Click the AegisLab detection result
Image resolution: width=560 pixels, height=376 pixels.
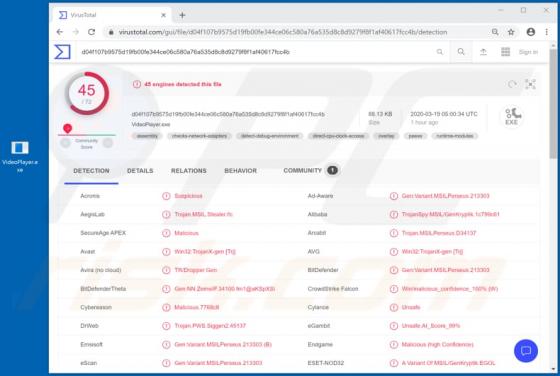tap(203, 215)
